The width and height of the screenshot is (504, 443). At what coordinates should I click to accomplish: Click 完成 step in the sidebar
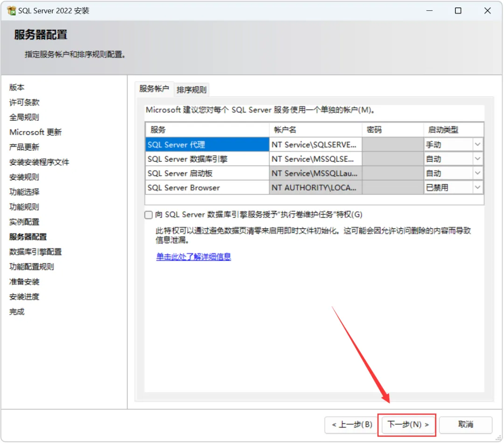tap(17, 311)
